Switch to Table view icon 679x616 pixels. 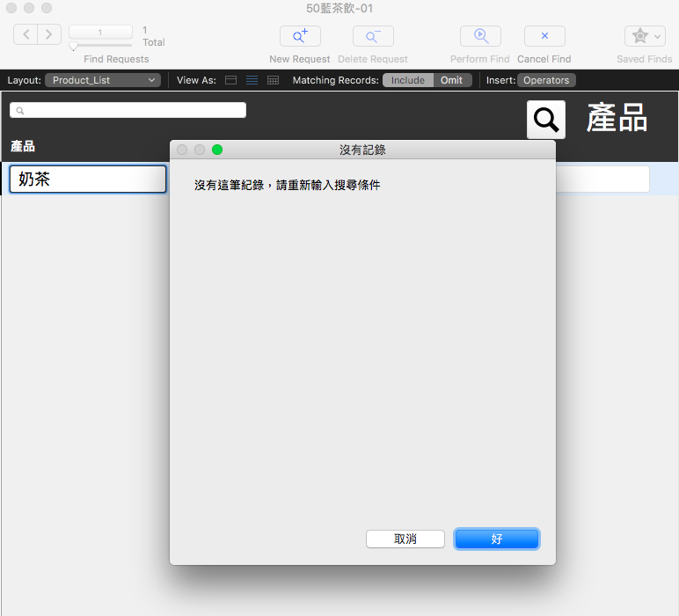[x=274, y=80]
